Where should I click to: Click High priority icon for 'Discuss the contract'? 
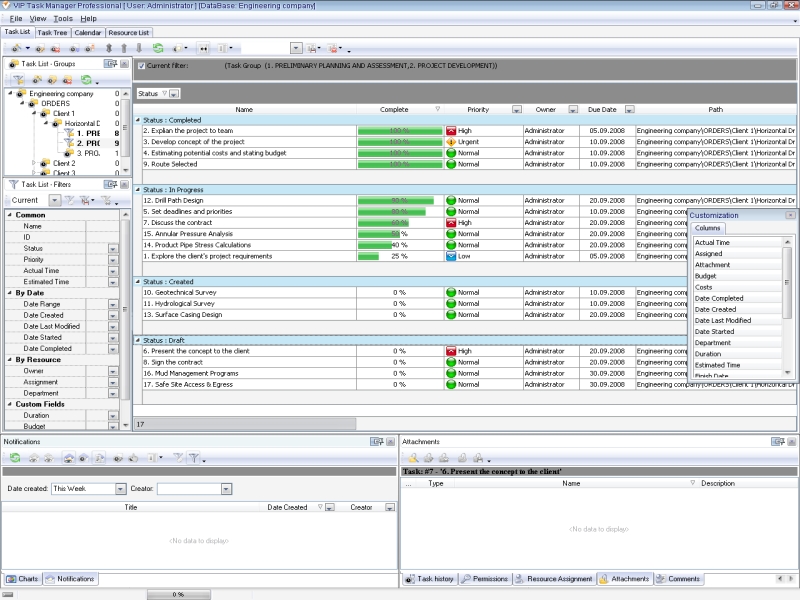click(451, 222)
